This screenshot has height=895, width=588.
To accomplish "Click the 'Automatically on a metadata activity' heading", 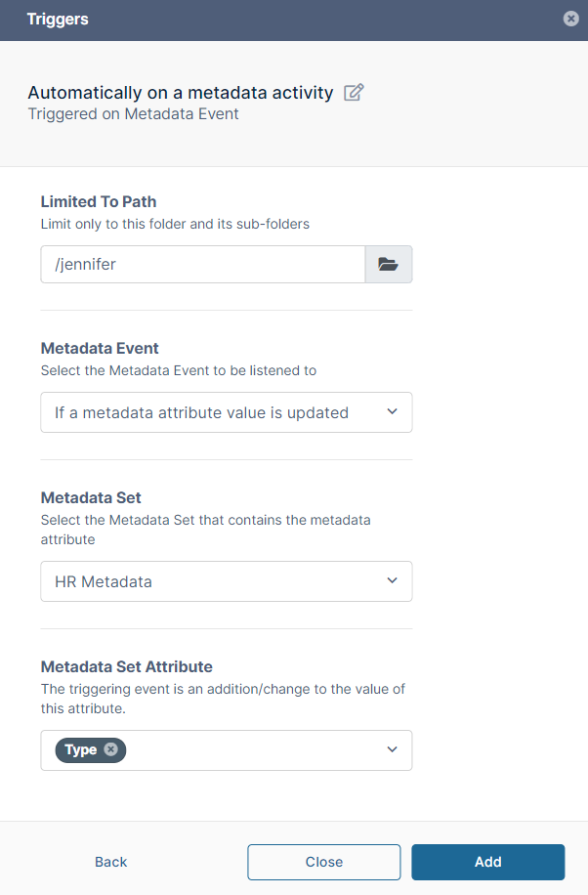I will (x=181, y=93).
